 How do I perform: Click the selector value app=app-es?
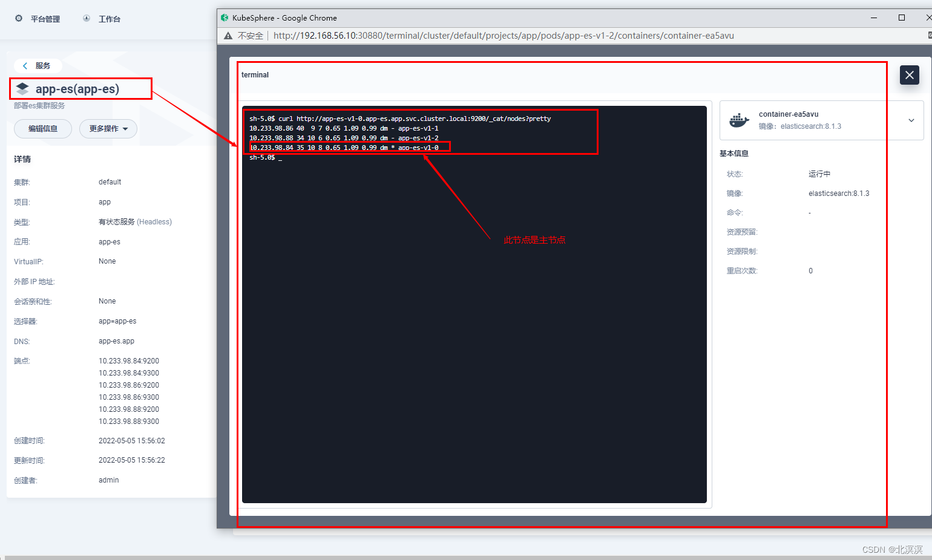117,321
